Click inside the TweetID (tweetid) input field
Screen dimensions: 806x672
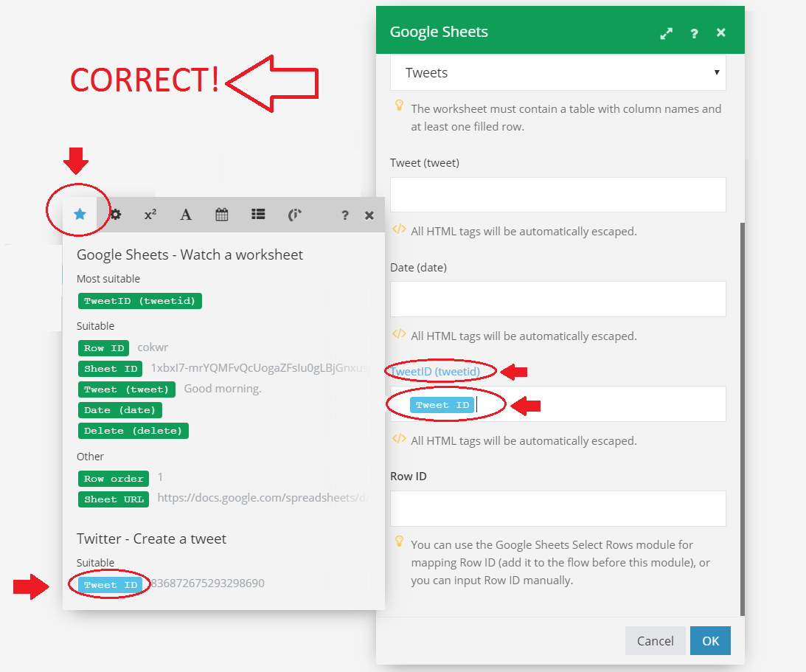(557, 404)
